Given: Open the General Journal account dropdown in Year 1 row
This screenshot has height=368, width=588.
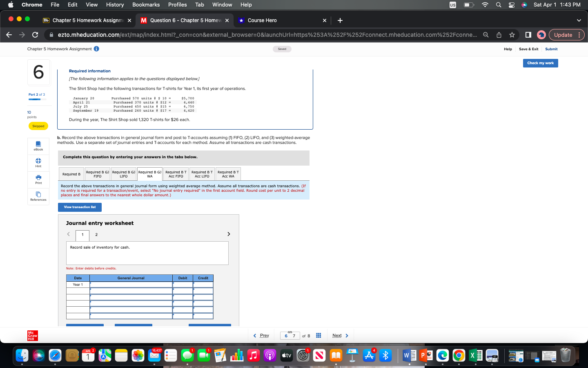Looking at the screenshot, I should 131,285.
